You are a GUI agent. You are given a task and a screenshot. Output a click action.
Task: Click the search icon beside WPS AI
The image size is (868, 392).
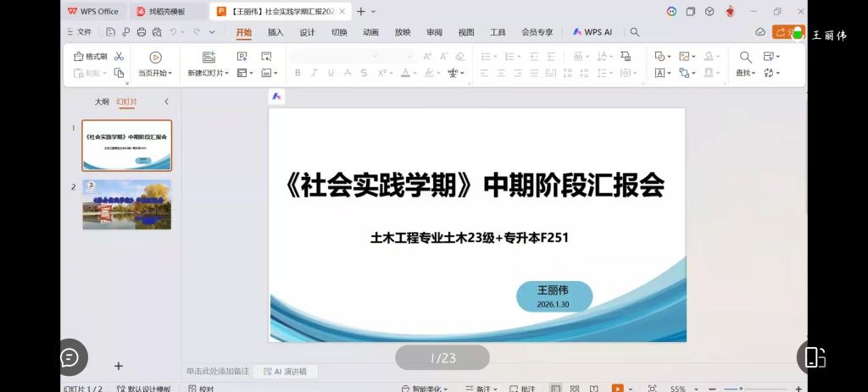635,32
